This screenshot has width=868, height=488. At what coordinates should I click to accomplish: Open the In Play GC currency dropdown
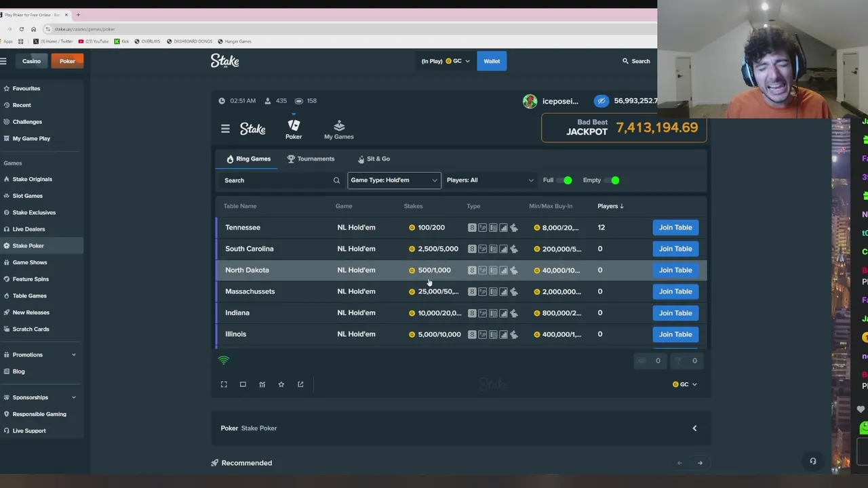pos(445,61)
